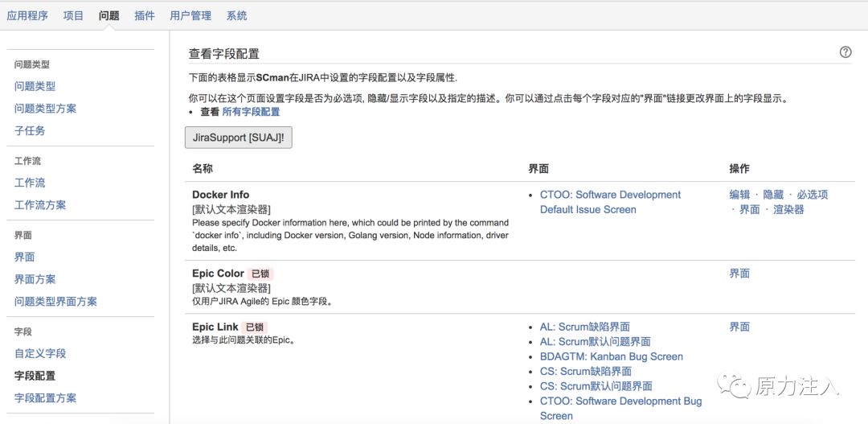868x424 pixels.
Task: Click 界面 action for Epic Link
Action: [739, 327]
